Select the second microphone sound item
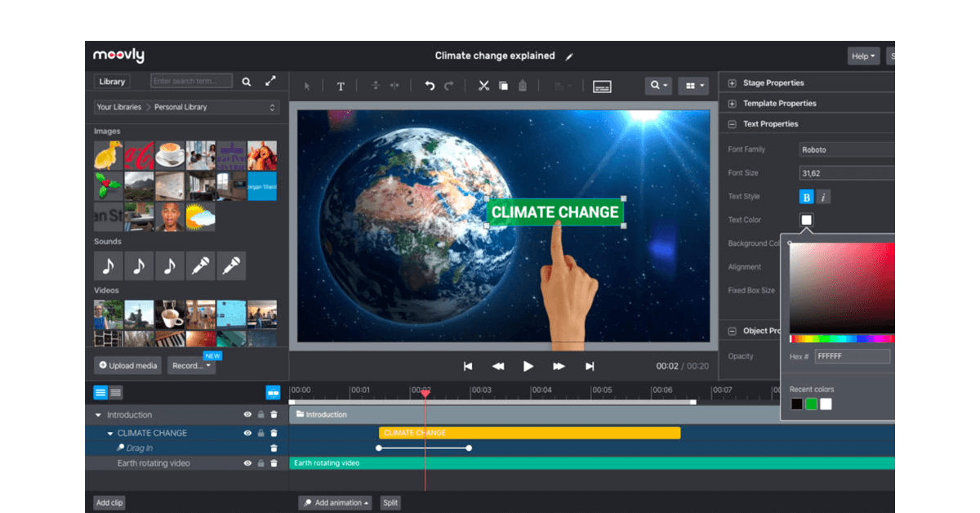Viewport: 980px width, 513px height. 231,265
